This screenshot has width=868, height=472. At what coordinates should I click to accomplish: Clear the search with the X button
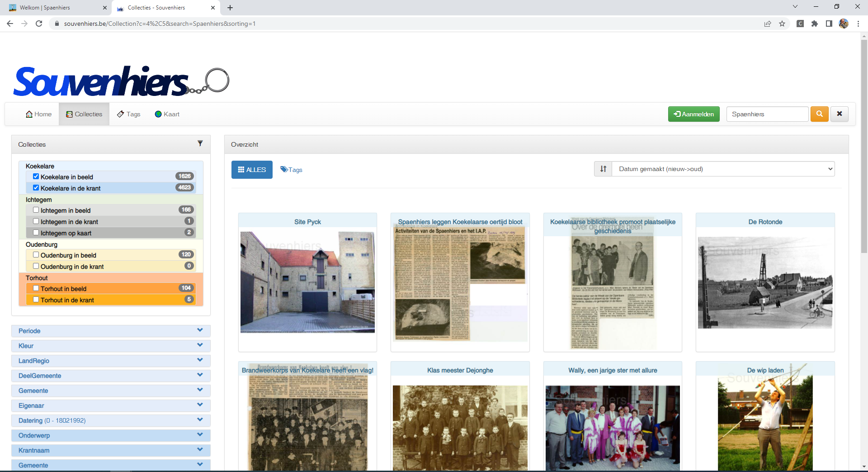839,114
